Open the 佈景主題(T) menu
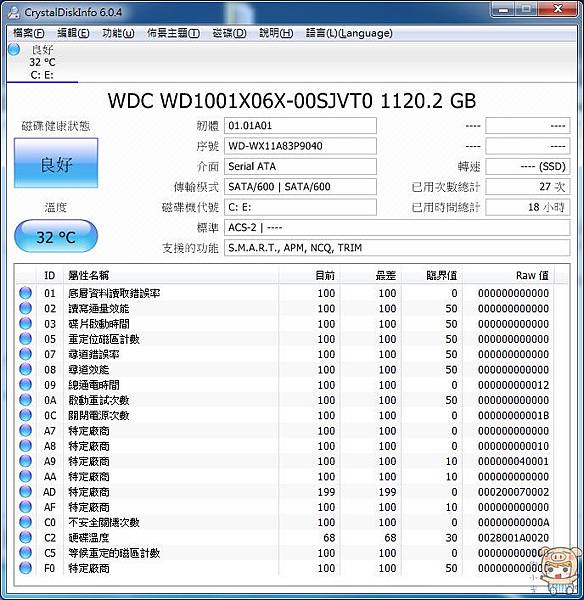 (x=173, y=33)
